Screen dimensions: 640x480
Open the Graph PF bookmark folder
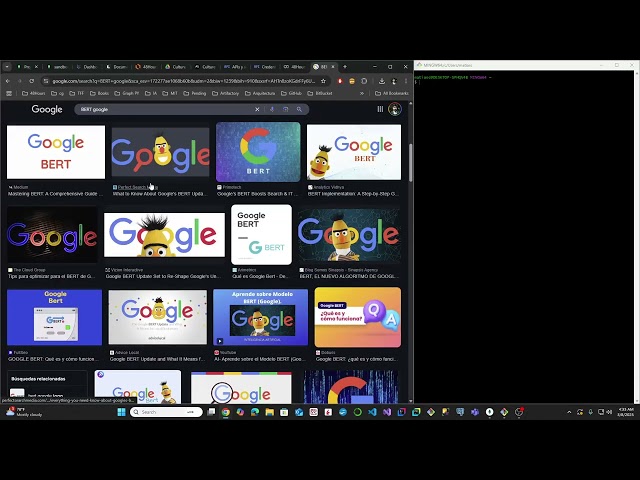click(x=127, y=93)
